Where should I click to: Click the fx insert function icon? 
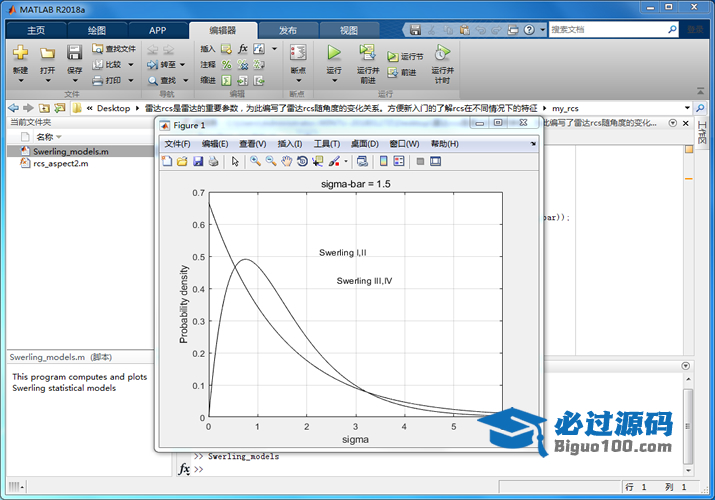tap(243, 48)
